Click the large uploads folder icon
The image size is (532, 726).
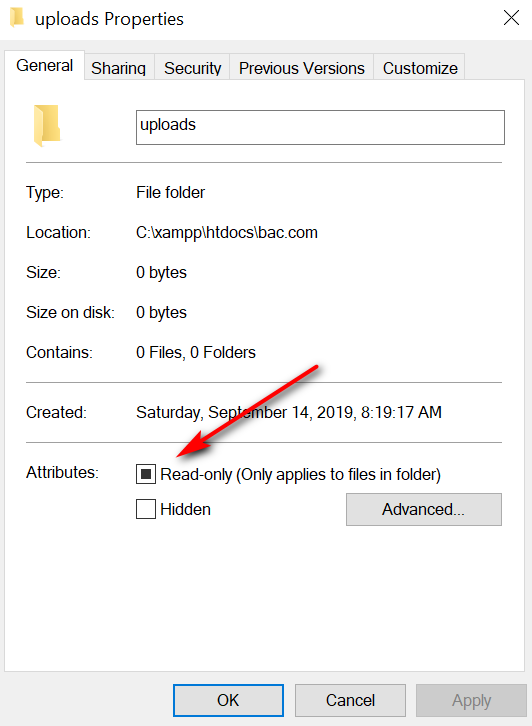tap(47, 125)
